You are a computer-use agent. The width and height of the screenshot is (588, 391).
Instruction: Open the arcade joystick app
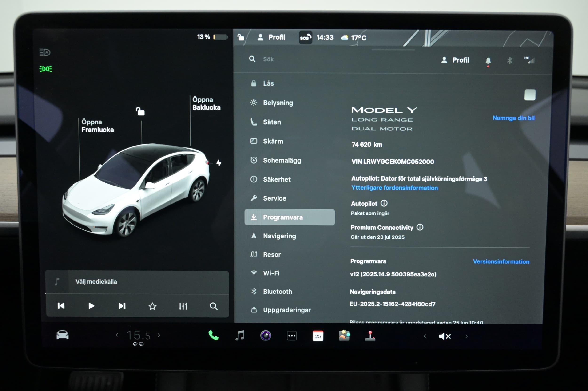tap(370, 336)
